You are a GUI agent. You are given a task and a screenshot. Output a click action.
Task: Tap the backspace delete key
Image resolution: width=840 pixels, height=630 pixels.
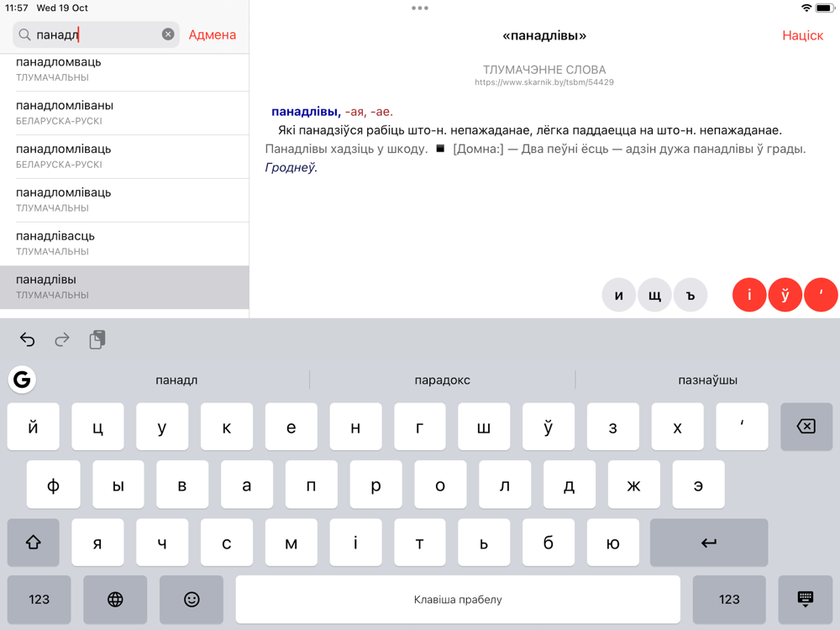pyautogui.click(x=806, y=427)
